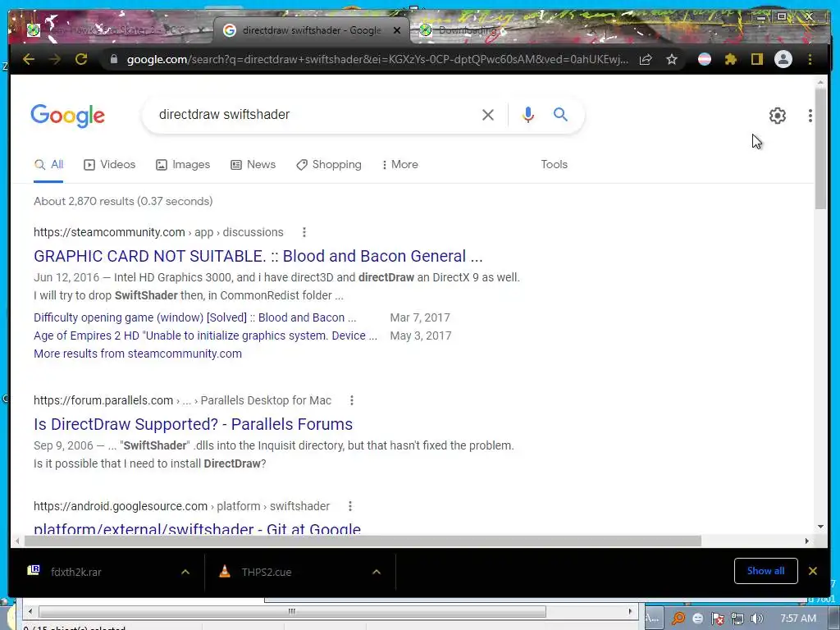
Task: Clear the search box with the X
Action: [487, 115]
